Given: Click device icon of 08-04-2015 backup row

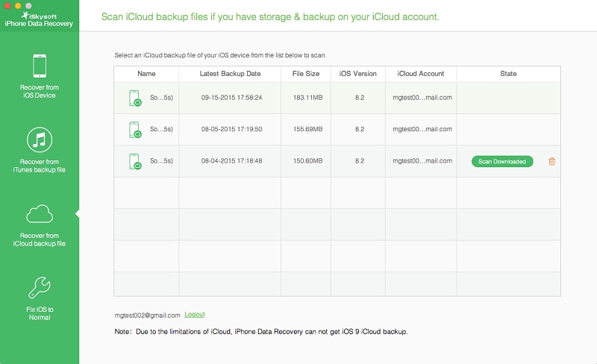Looking at the screenshot, I should (x=135, y=161).
